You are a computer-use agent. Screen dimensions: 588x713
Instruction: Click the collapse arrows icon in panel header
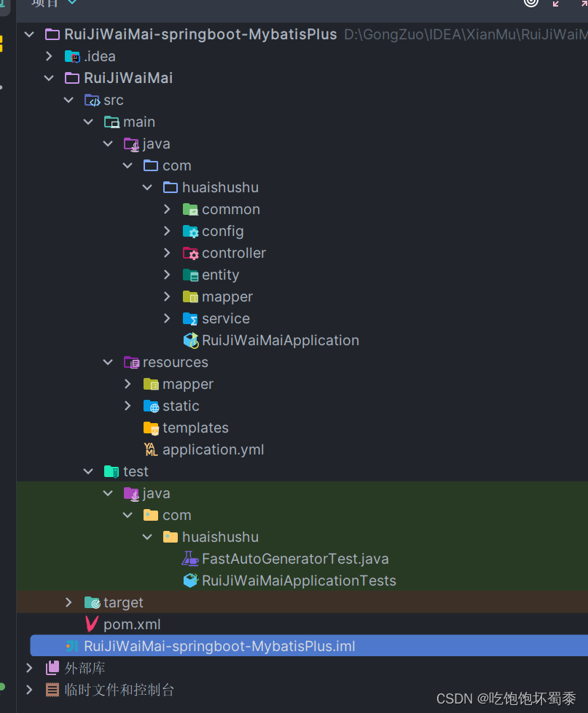coord(556,3)
